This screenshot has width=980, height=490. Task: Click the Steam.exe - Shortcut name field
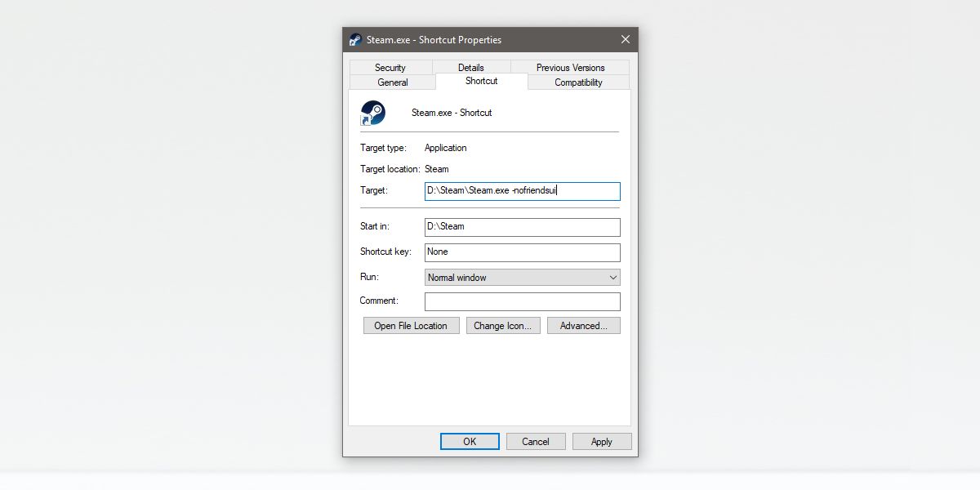tap(452, 113)
